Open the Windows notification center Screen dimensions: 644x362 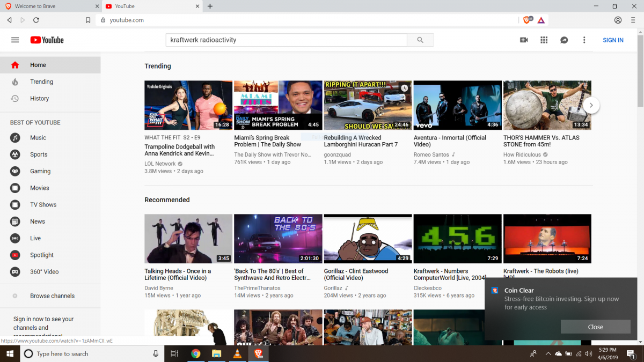[631, 353]
